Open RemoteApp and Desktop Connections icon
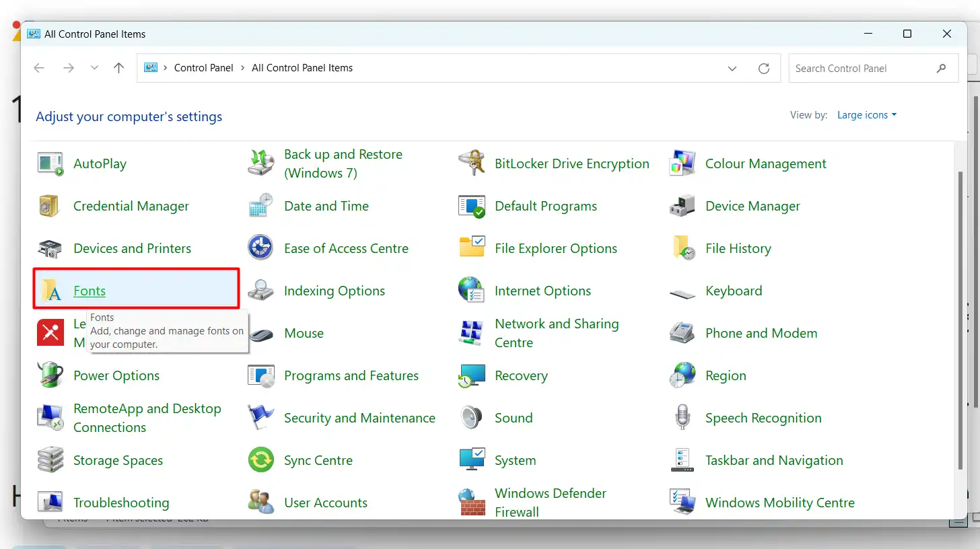The image size is (980, 549). pyautogui.click(x=50, y=418)
